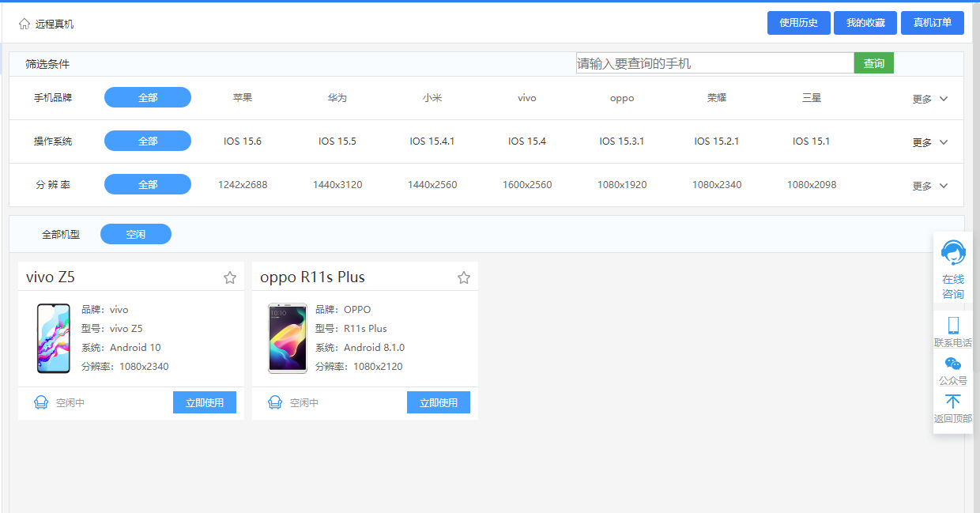Filter brand by oppo

[622, 98]
